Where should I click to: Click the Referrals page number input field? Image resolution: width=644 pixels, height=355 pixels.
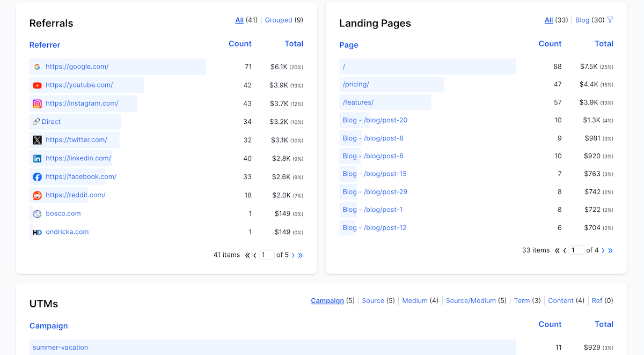tap(266, 255)
